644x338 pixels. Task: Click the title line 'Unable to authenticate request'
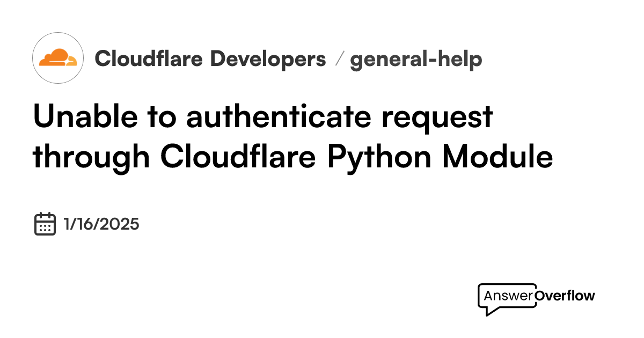click(263, 116)
